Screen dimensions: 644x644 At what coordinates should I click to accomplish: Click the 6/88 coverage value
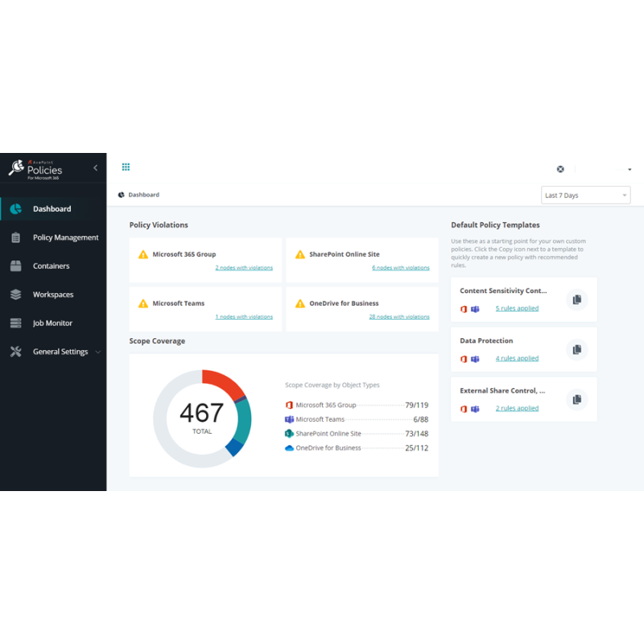click(420, 419)
